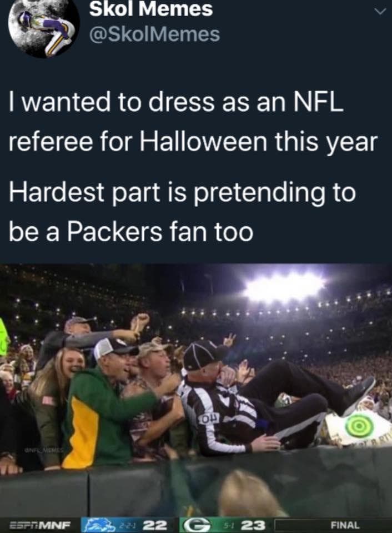Click the bright stadium floodlight
392x533 pixels.
coord(285,286)
